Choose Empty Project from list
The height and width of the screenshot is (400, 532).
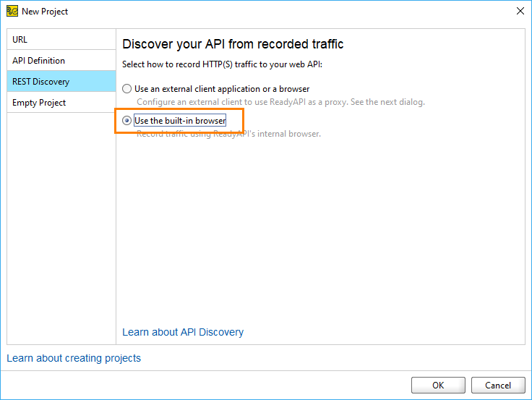tap(61, 103)
